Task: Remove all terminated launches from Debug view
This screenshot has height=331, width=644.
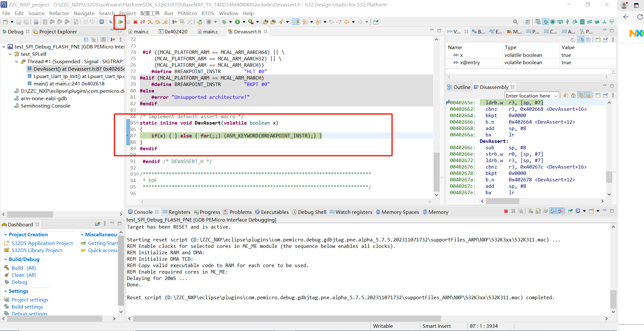Action: (x=94, y=39)
